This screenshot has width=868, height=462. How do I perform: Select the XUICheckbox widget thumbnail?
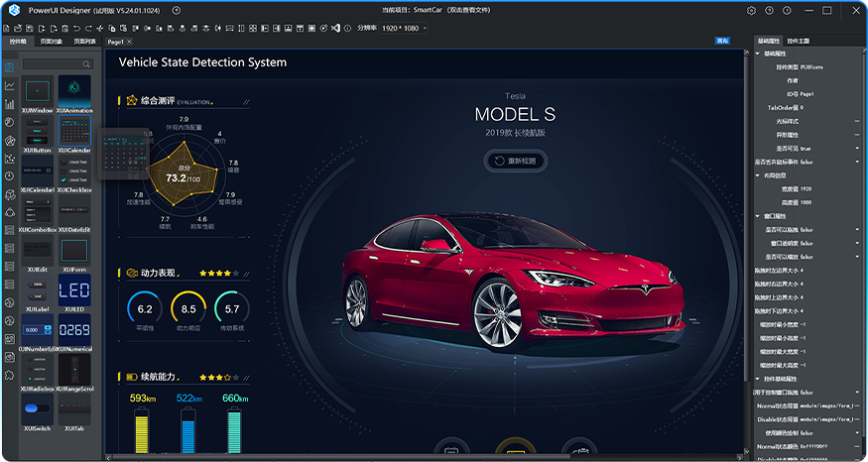[74, 171]
